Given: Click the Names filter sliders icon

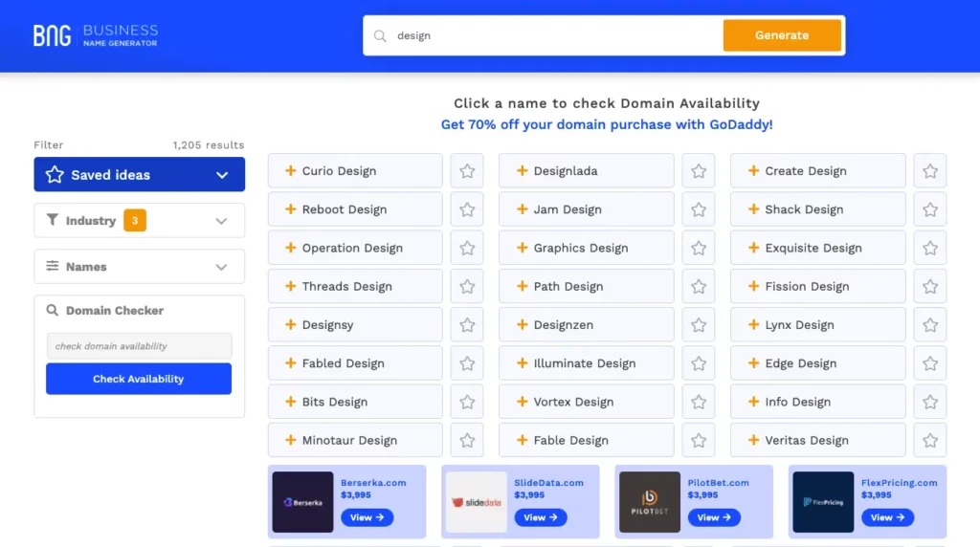Looking at the screenshot, I should [53, 266].
